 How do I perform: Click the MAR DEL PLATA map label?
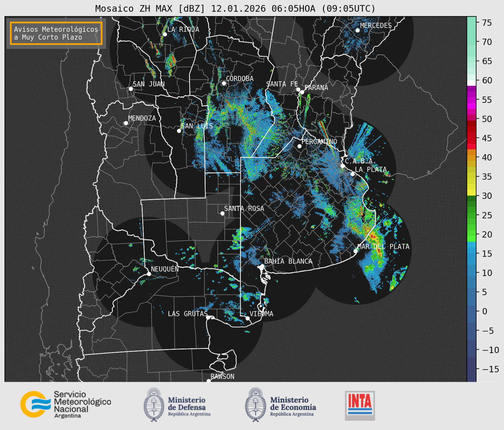pyautogui.click(x=384, y=247)
